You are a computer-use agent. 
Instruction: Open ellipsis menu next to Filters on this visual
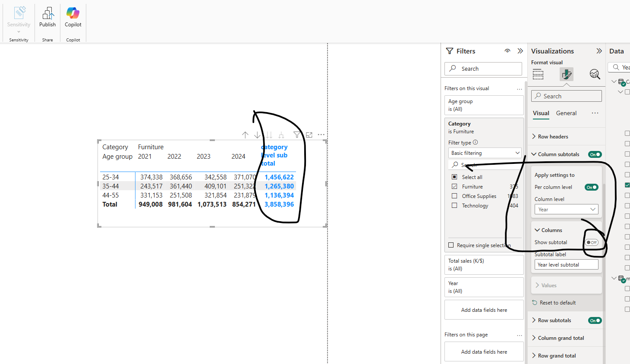click(x=520, y=89)
